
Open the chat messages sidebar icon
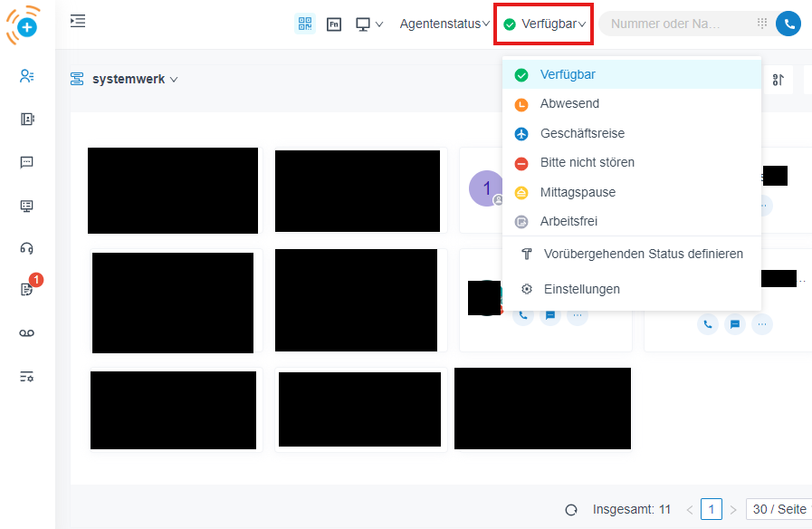click(27, 162)
